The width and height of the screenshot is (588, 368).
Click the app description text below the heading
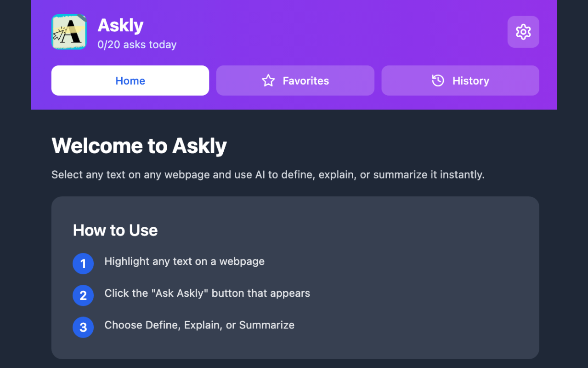[268, 174]
